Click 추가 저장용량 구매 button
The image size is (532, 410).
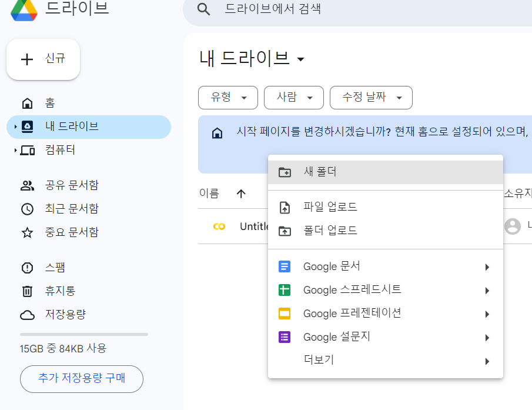82,379
